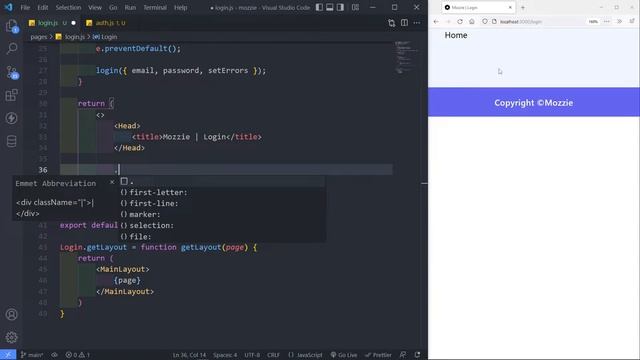This screenshot has height=360, width=640.
Task: Open the remote window status bar button
Action: tap(8, 355)
